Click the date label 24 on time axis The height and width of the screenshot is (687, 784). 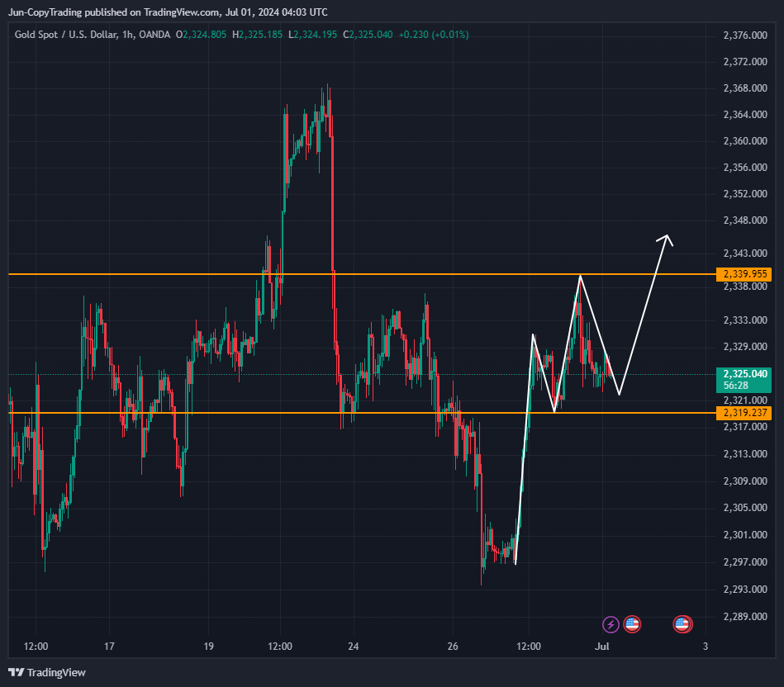[354, 647]
